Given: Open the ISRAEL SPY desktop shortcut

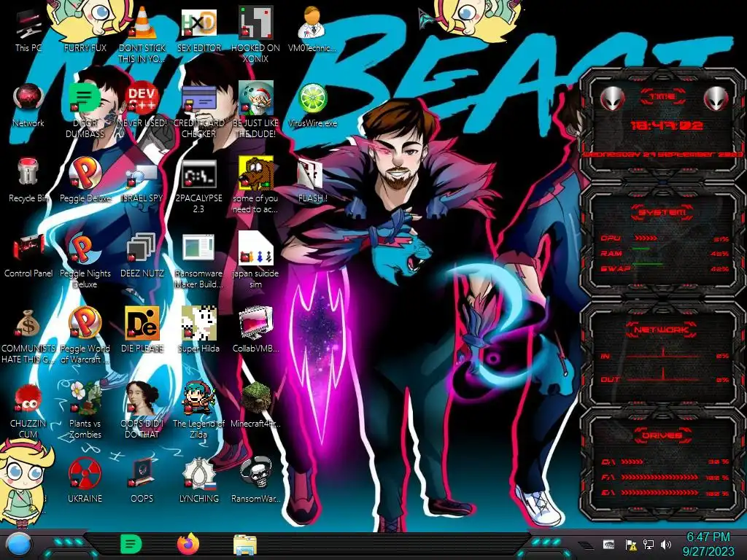Looking at the screenshot, I should coord(142,174).
